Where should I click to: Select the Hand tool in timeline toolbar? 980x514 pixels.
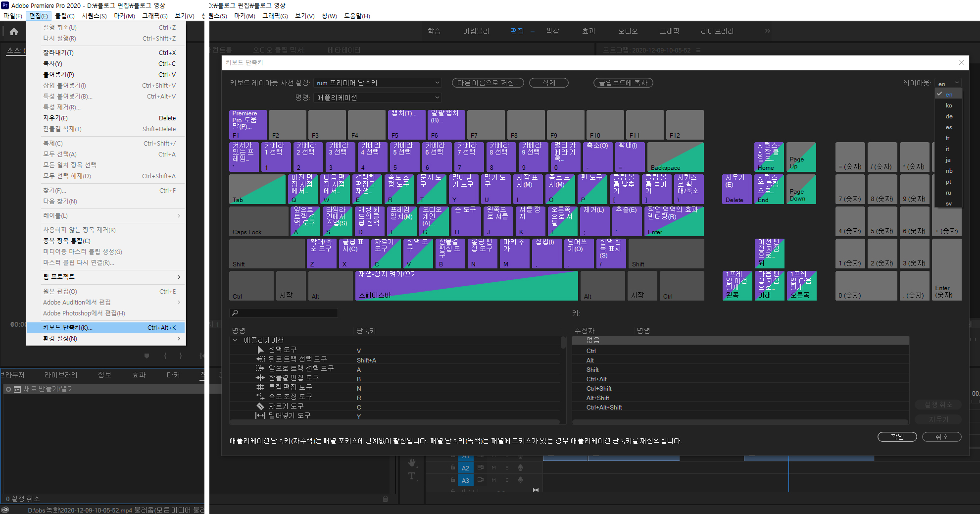coord(412,463)
